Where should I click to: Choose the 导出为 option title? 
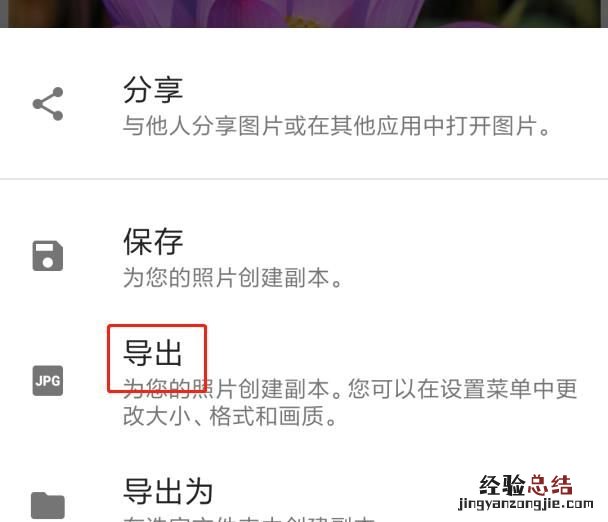pos(168,491)
